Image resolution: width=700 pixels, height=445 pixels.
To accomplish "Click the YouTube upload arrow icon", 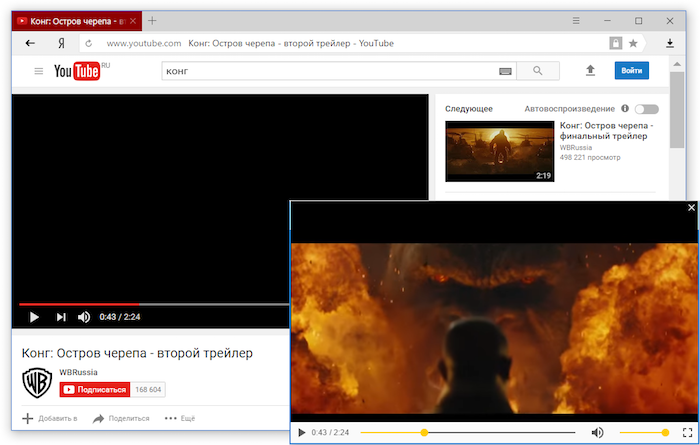I will (590, 71).
